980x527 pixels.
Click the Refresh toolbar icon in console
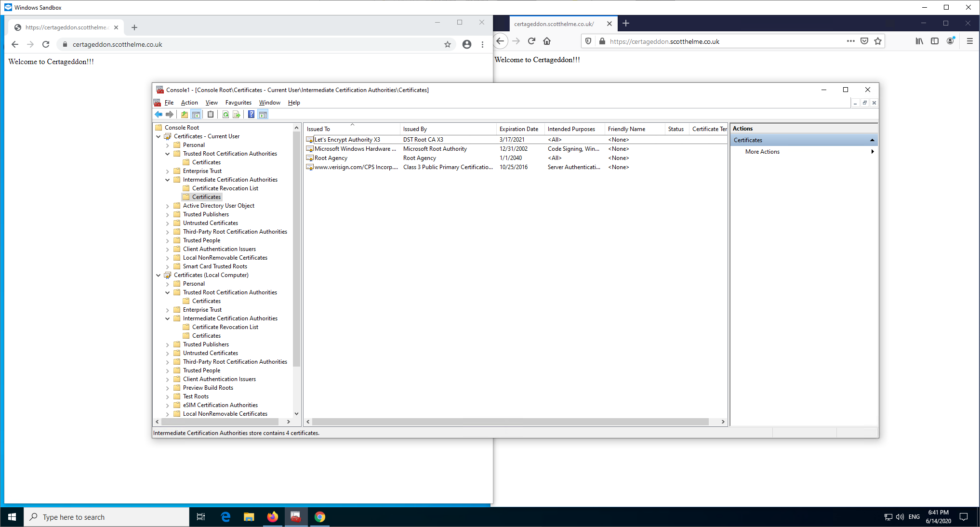tap(225, 114)
